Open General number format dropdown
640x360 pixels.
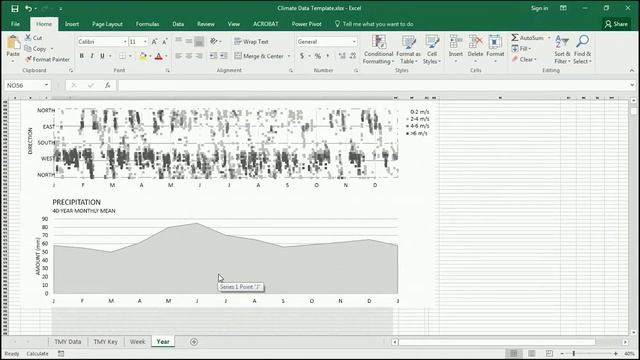tap(354, 42)
